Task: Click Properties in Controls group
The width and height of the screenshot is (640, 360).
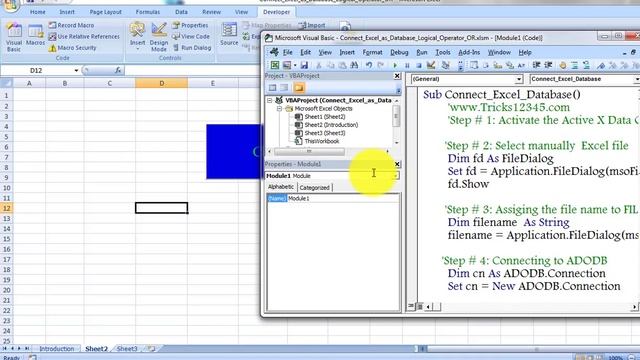Action: 190,25
